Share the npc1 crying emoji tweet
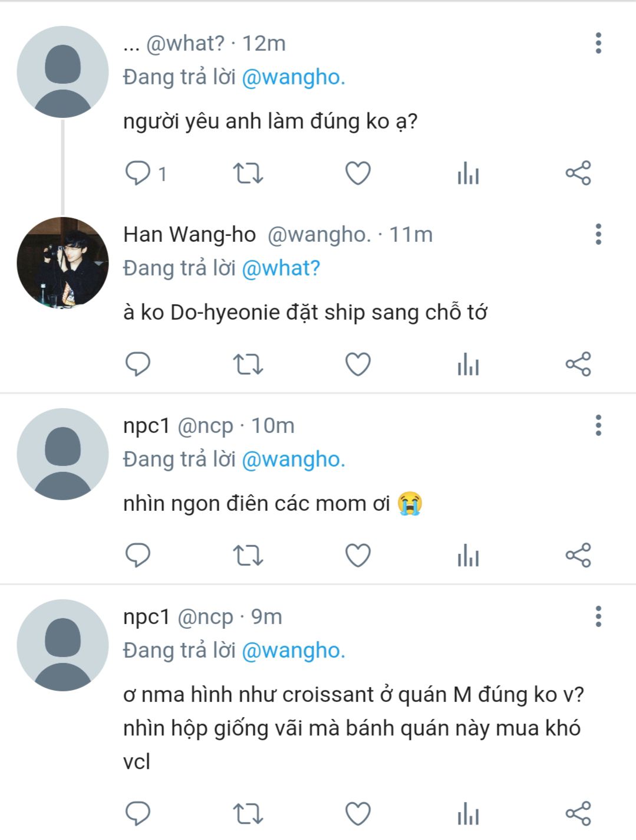 point(578,555)
